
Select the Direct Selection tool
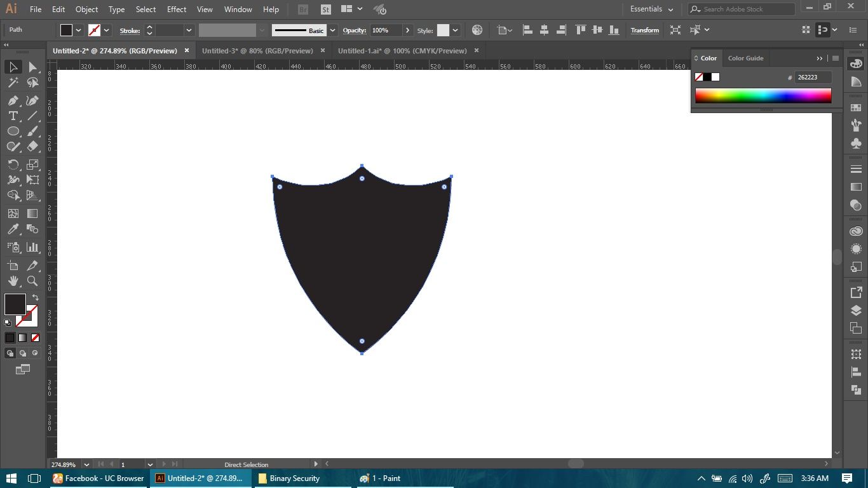pos(33,67)
